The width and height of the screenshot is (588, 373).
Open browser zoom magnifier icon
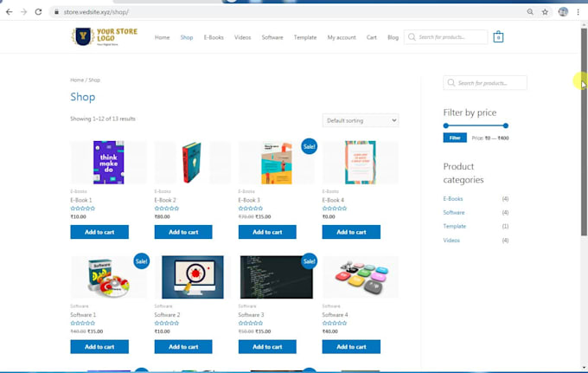530,12
